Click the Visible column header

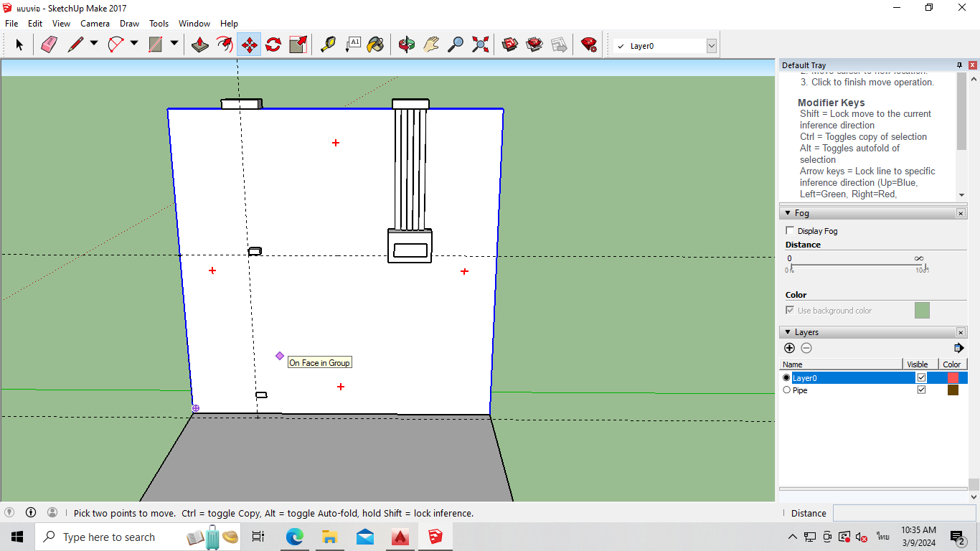click(x=922, y=364)
